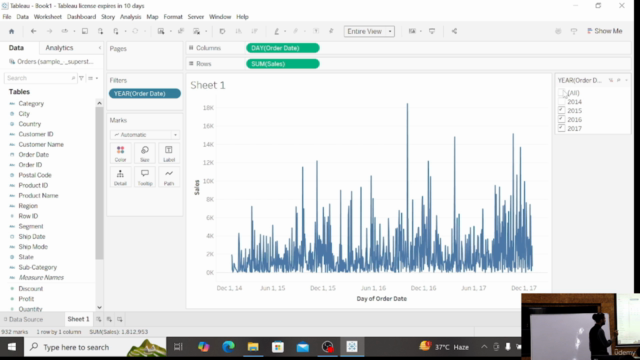This screenshot has height=360, width=640.
Task: Collapse the data pane with the arrow
Action: point(100,48)
